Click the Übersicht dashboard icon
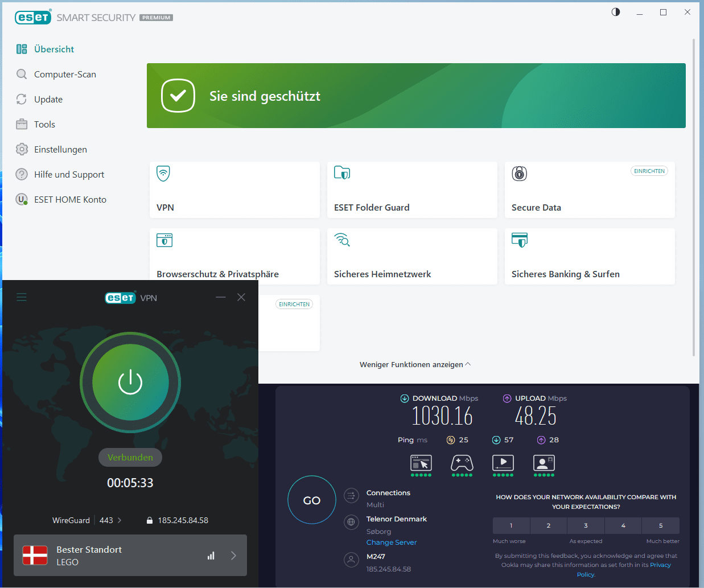This screenshot has width=704, height=588. coord(22,49)
